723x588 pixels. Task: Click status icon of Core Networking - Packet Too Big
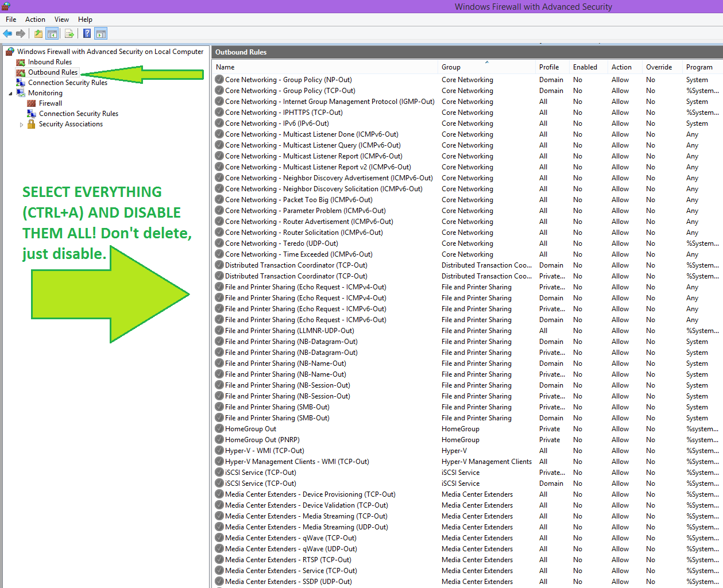coord(219,200)
